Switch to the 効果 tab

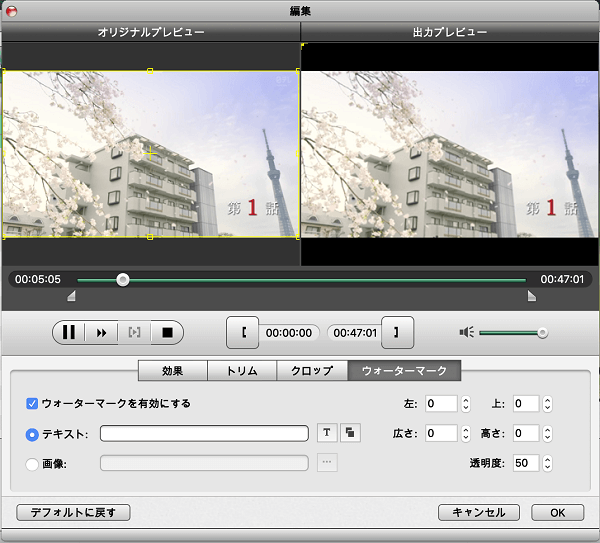(x=173, y=370)
